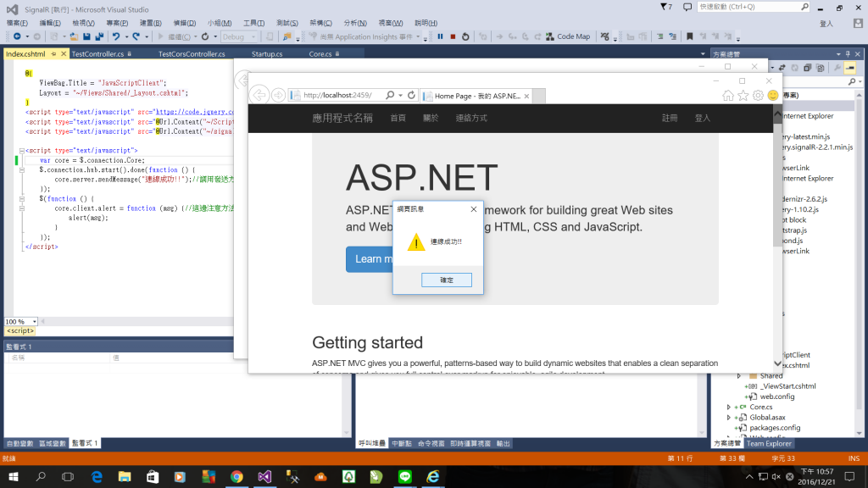Screen dimensions: 868x488
Task: Click the Windows Start button
Action: pyautogui.click(x=14, y=476)
